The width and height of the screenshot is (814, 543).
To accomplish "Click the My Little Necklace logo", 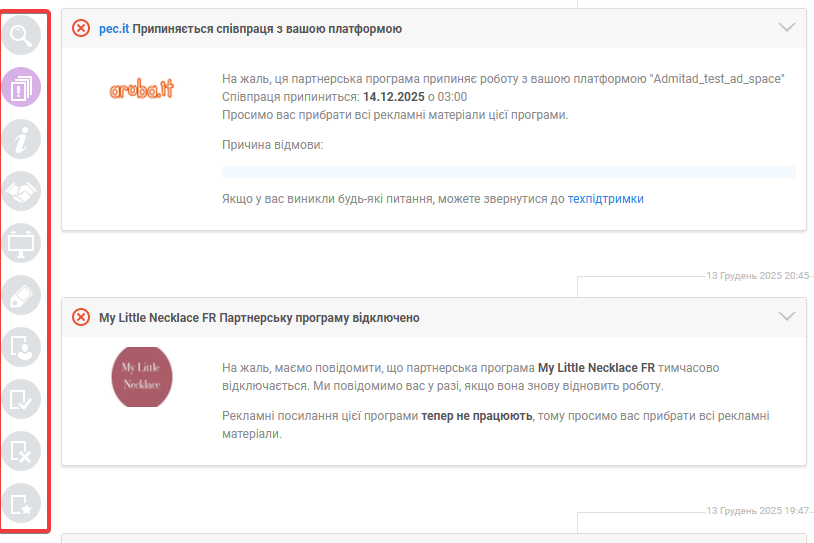I will coord(141,376).
